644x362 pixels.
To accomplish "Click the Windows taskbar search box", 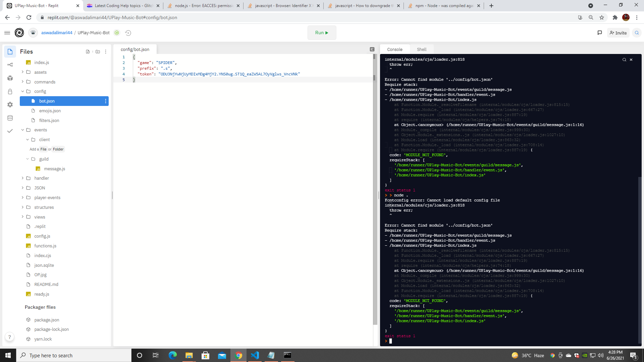I will (74, 355).
